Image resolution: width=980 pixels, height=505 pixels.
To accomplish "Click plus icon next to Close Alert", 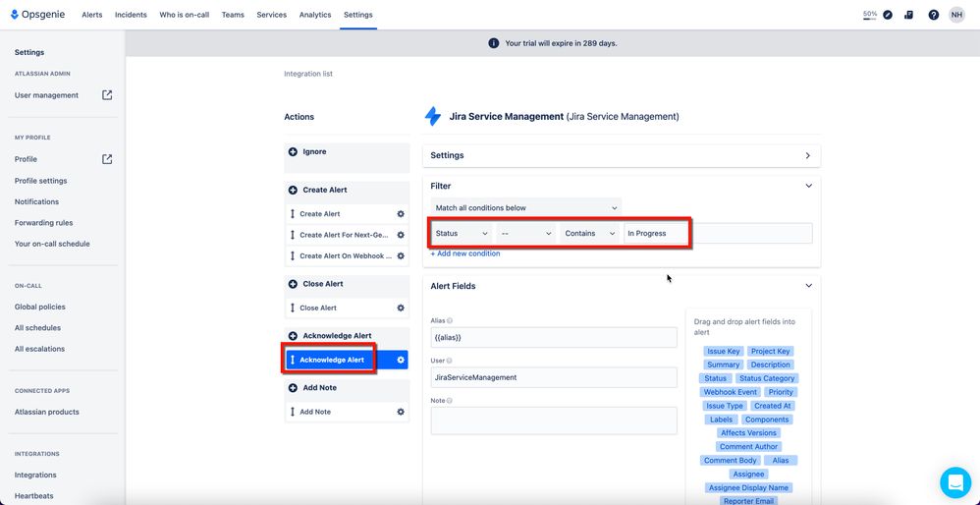I will (293, 284).
